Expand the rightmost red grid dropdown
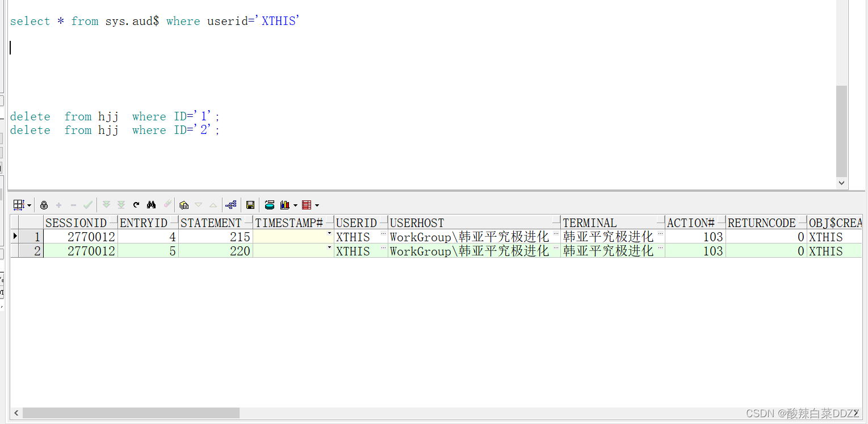 tap(317, 204)
